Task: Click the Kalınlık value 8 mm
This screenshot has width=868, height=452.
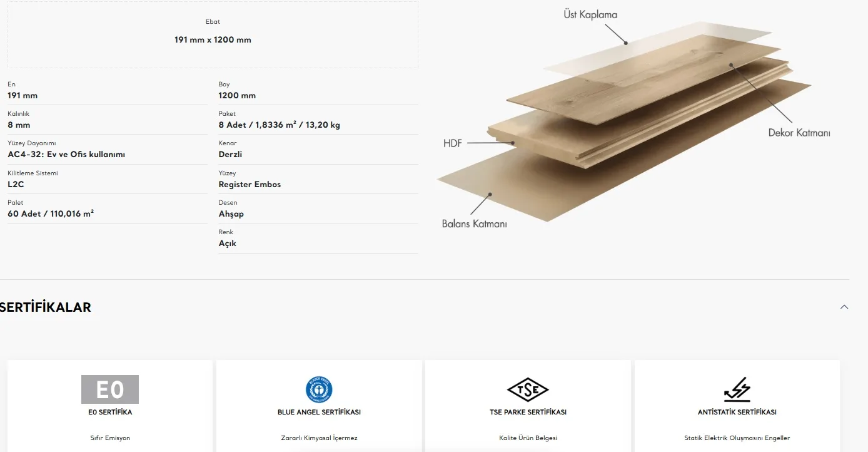Action: [x=19, y=125]
